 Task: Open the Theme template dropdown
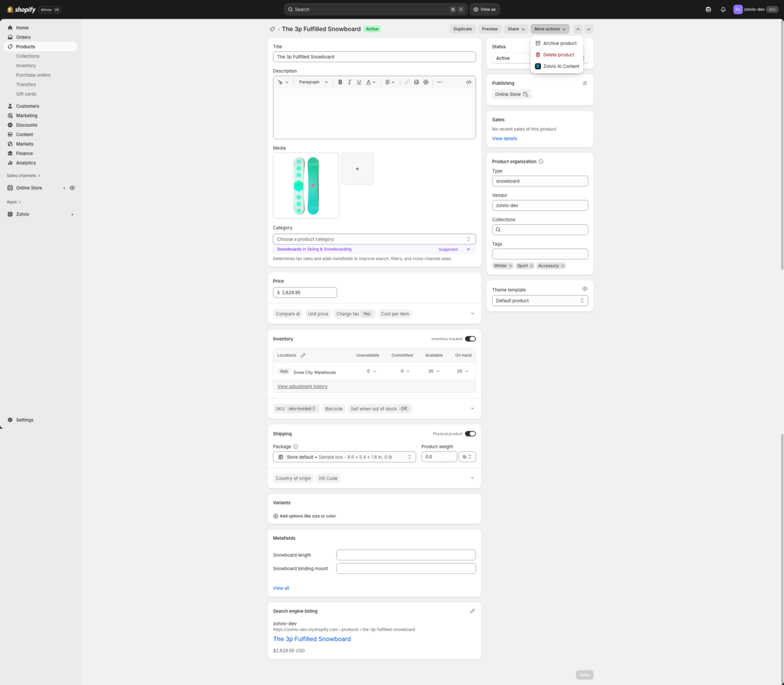click(x=540, y=300)
